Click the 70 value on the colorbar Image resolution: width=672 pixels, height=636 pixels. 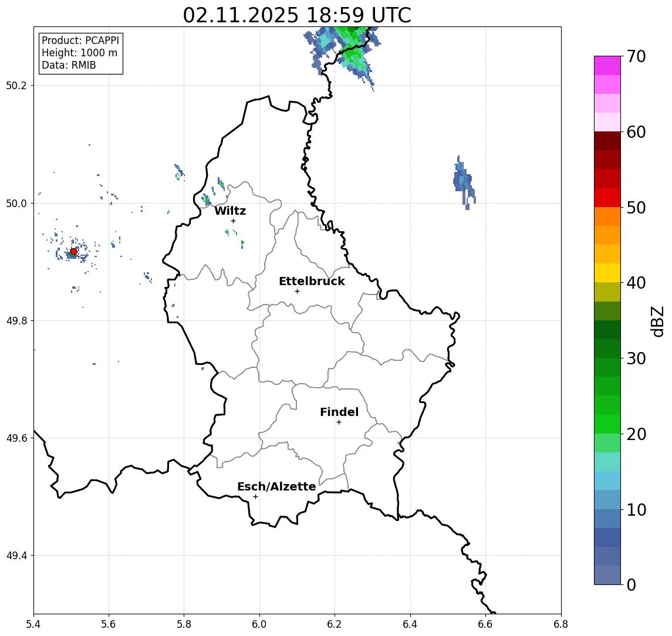(636, 56)
